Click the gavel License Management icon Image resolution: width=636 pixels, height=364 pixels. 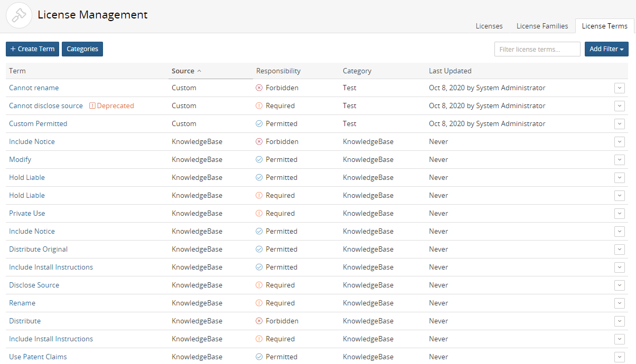coord(18,15)
